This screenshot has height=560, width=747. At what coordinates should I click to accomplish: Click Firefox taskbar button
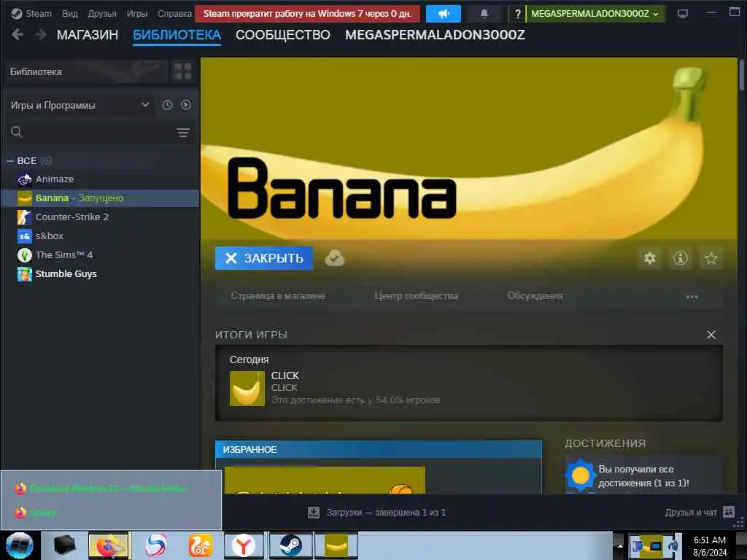pos(109,545)
